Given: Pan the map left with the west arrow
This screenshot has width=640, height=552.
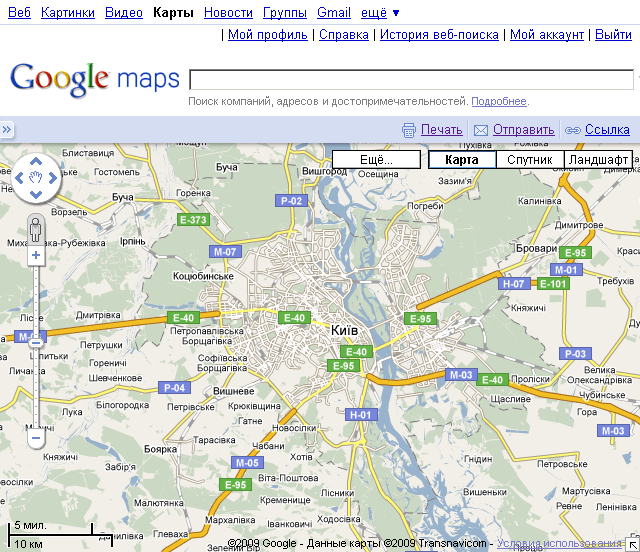Looking at the screenshot, I should click(x=18, y=179).
